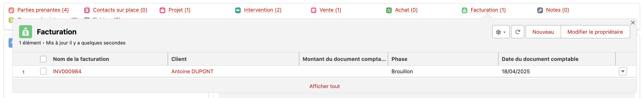This screenshot has height=98, width=644.
Task: Click the Contacts sur place icon
Action: click(x=87, y=10)
